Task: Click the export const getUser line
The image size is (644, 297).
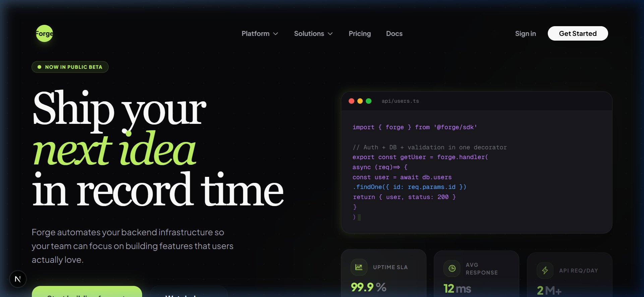Action: click(x=420, y=157)
